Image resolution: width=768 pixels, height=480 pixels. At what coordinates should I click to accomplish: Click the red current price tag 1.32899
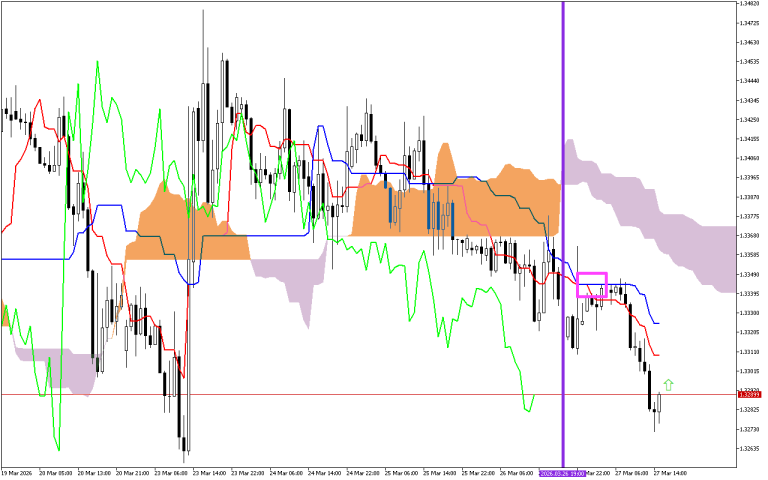749,395
